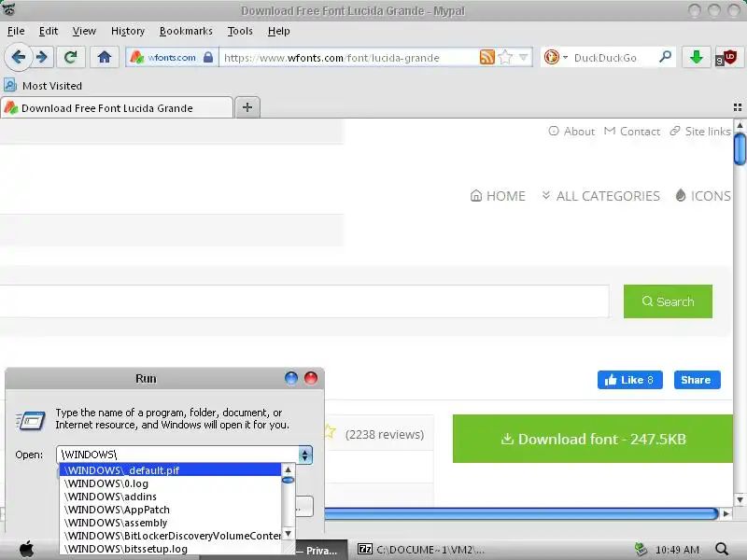Select \WINDOWS\addins entry
The height and width of the screenshot is (560, 747).
click(x=171, y=497)
